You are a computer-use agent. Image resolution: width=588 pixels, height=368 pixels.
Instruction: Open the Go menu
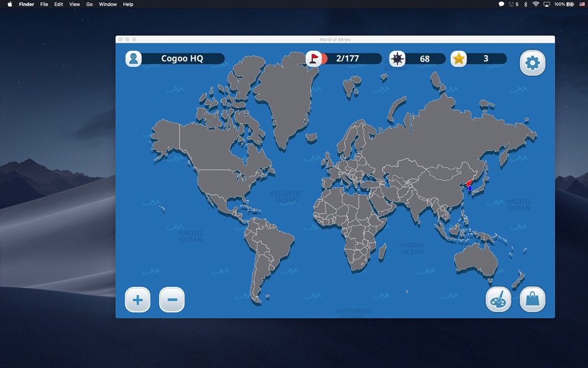(90, 4)
